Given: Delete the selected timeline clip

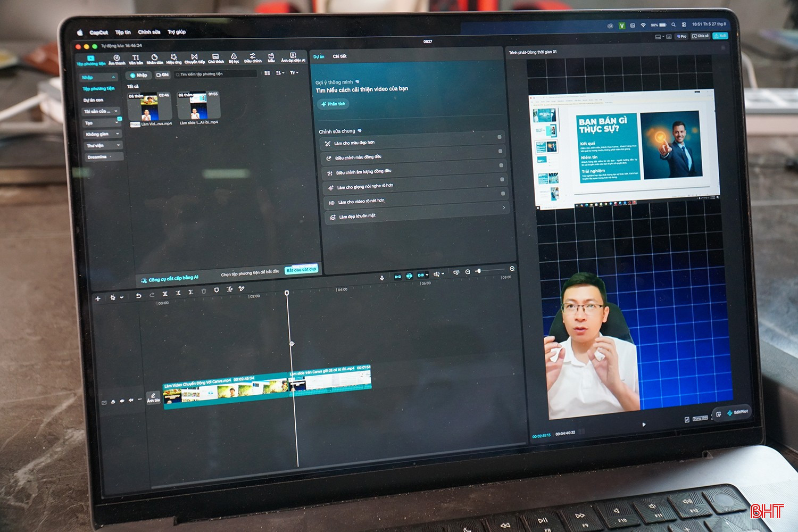Looking at the screenshot, I should [x=203, y=292].
